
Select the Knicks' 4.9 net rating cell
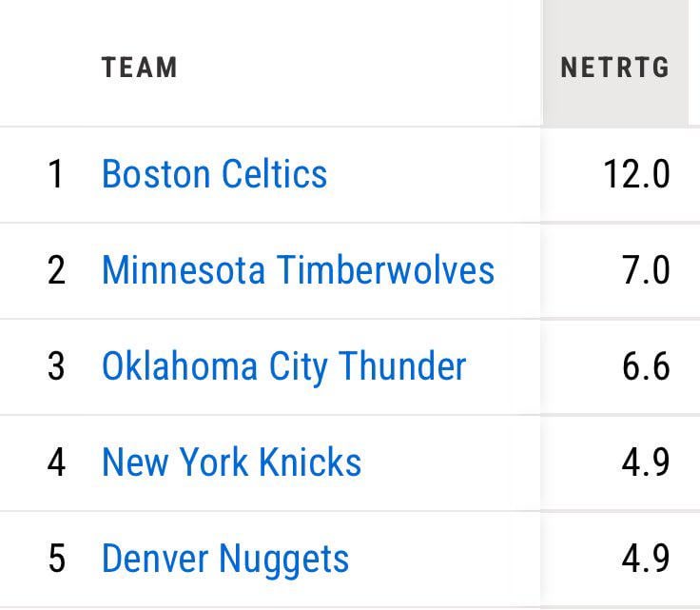click(647, 462)
